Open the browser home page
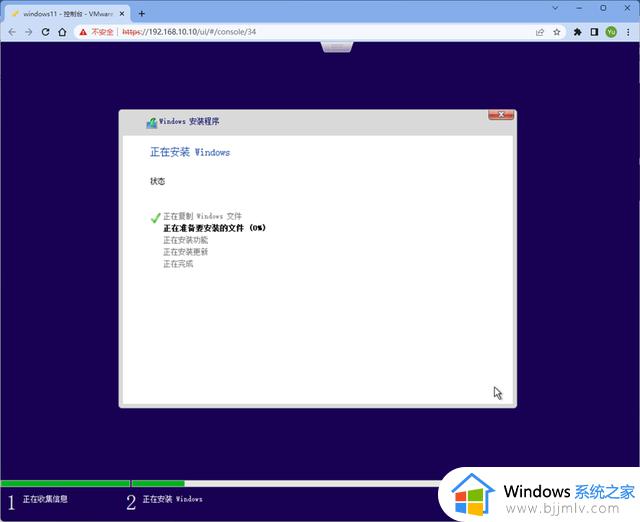The width and height of the screenshot is (640, 522). 62,32
